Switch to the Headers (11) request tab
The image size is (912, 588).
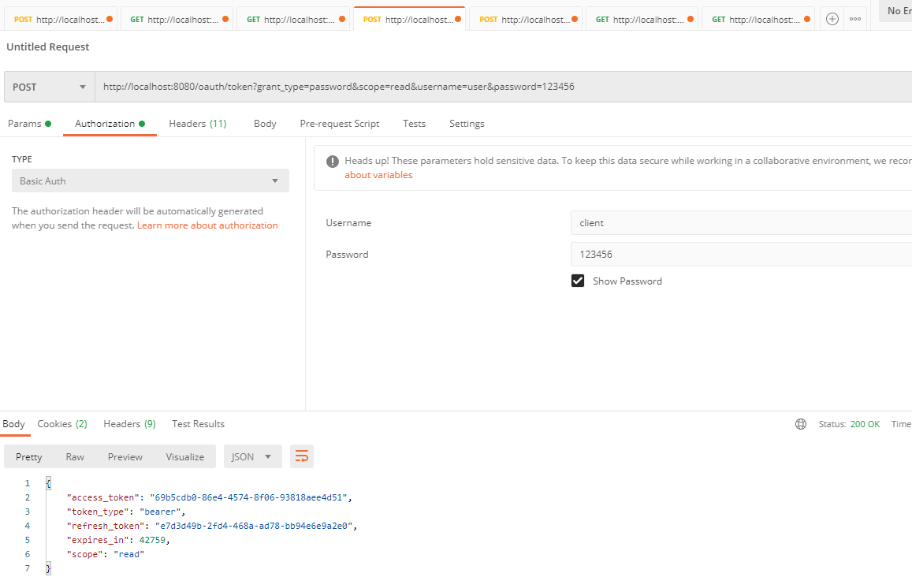pos(198,123)
